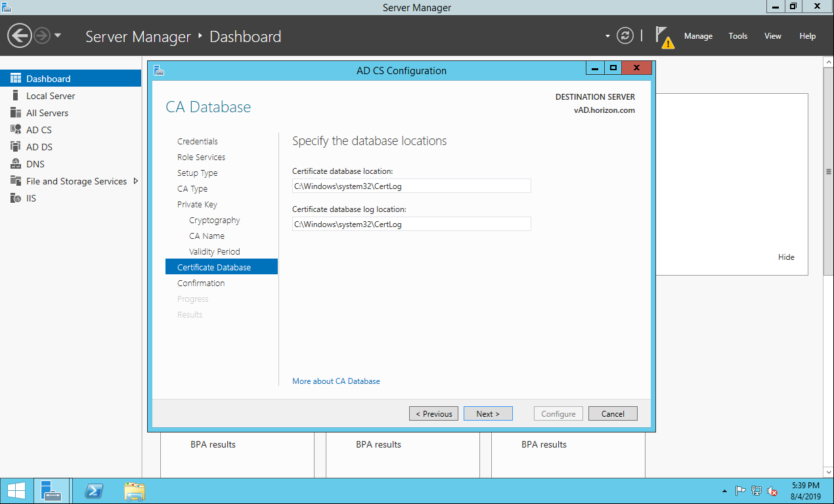Open the notifications flag with warning
834x504 pixels.
coord(664,37)
